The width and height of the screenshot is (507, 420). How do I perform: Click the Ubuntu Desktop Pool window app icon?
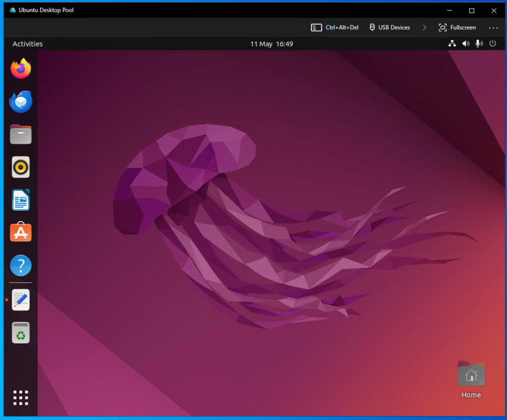point(12,10)
